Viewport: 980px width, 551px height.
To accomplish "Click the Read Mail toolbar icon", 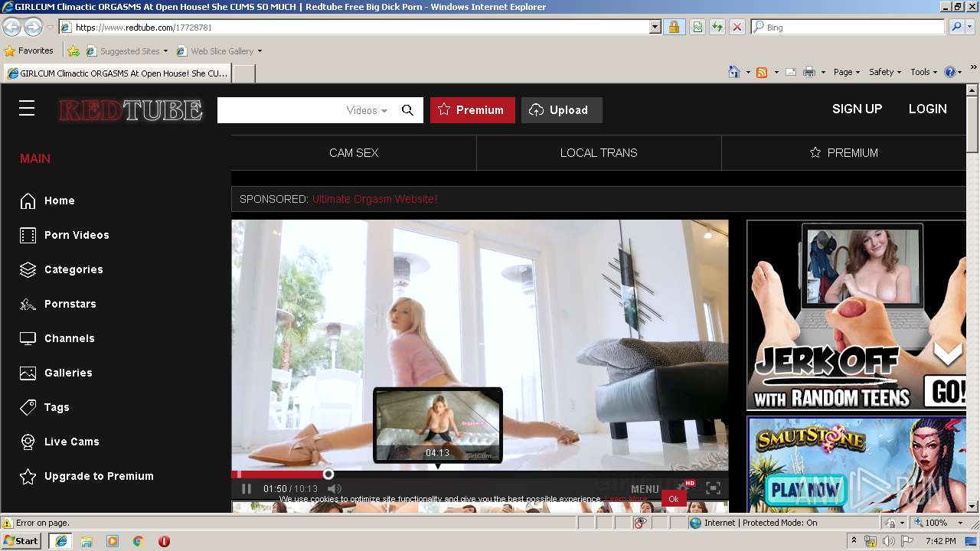I will (x=791, y=72).
